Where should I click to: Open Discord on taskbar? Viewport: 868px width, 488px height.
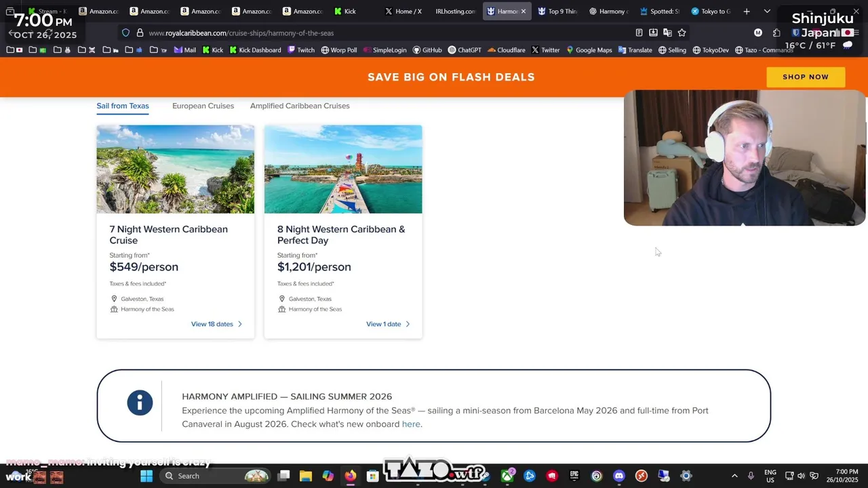[x=619, y=476]
